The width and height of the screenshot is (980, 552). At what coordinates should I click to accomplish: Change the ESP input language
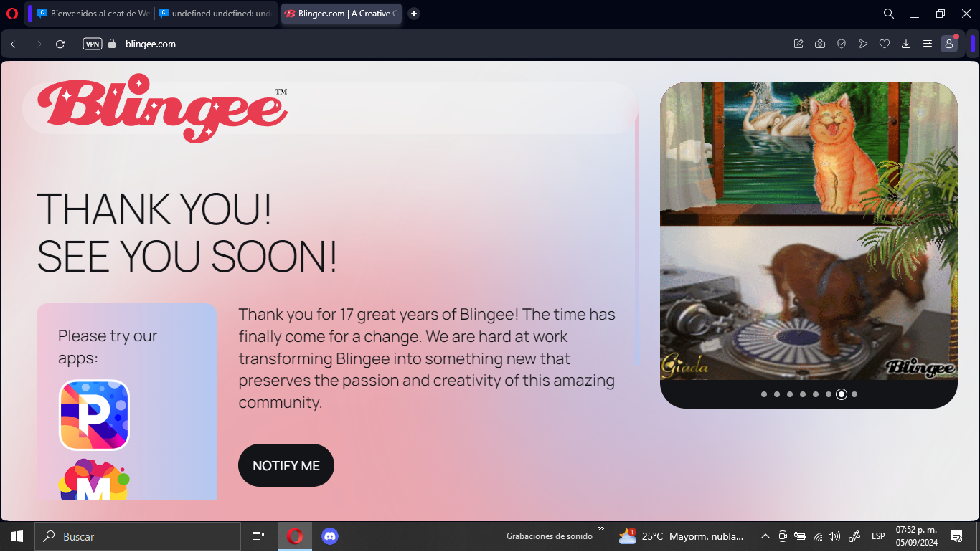click(x=878, y=536)
